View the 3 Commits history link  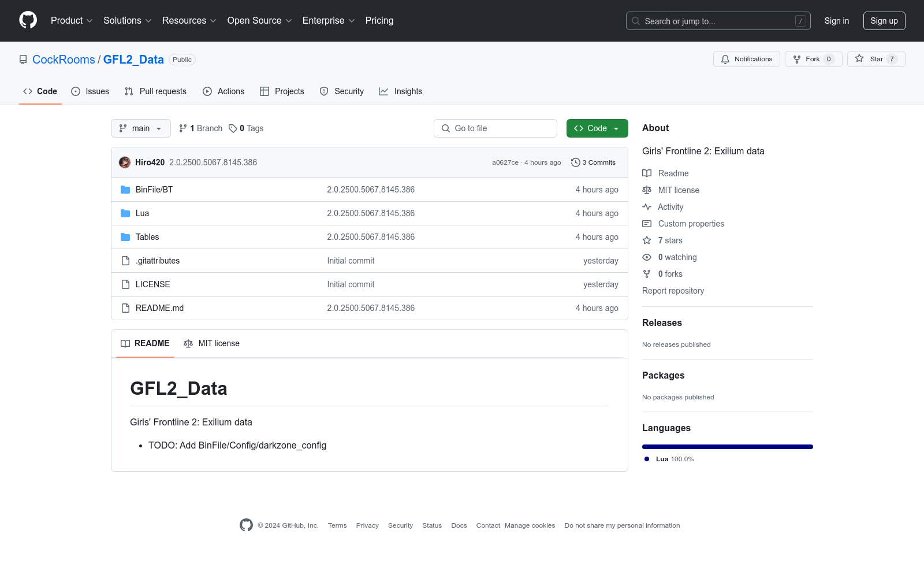pos(594,162)
